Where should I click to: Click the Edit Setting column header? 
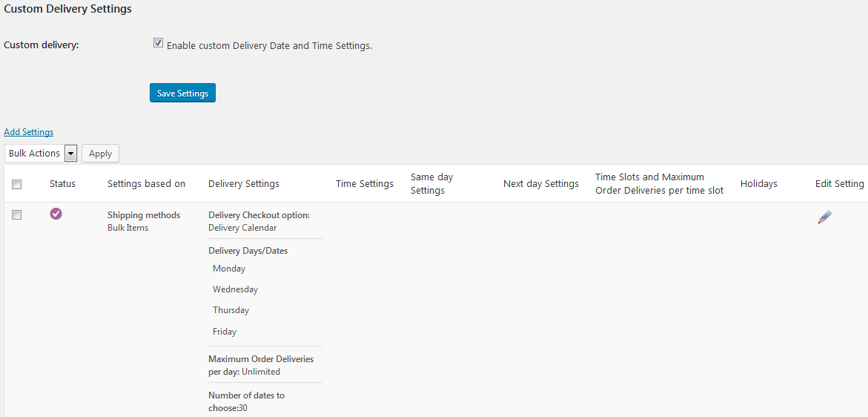coord(839,183)
